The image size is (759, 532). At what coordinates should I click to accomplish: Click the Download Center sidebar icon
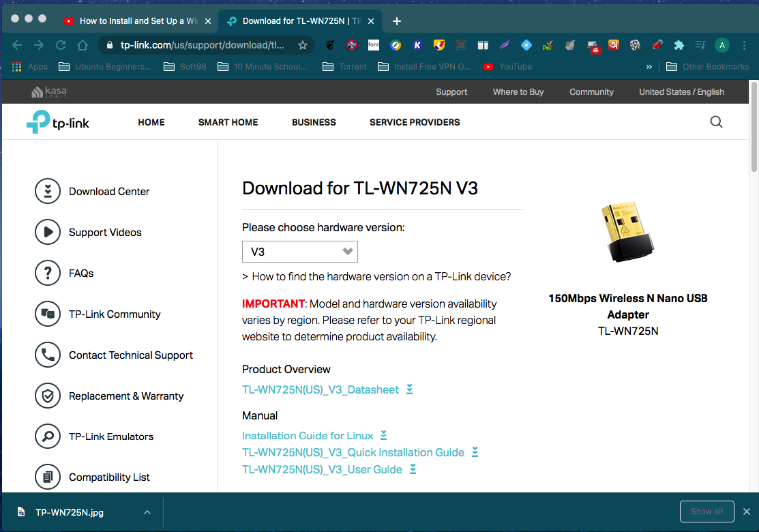[x=48, y=192]
